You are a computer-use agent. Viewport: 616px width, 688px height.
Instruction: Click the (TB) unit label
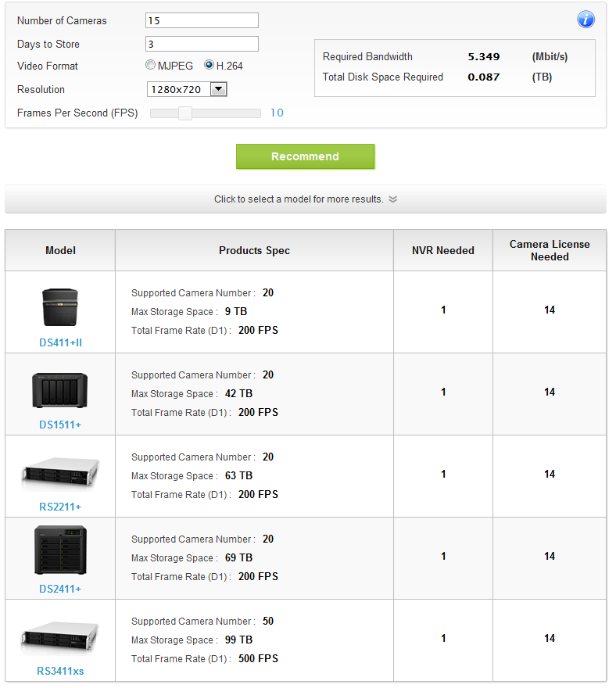click(x=542, y=77)
